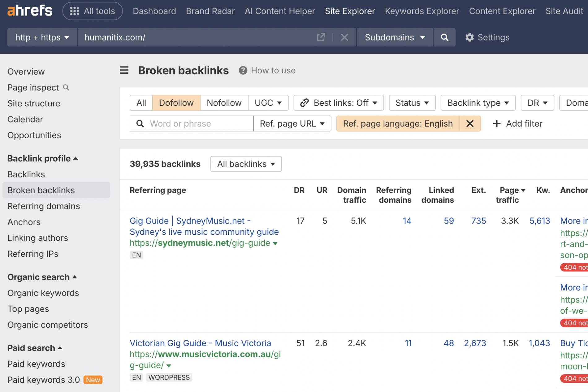Open Backlinks in sidebar
588x392 pixels.
click(26, 174)
